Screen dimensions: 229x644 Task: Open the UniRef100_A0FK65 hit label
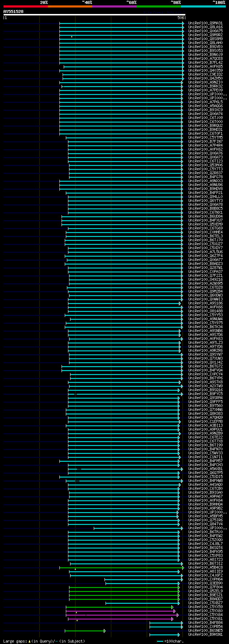tap(205, 67)
